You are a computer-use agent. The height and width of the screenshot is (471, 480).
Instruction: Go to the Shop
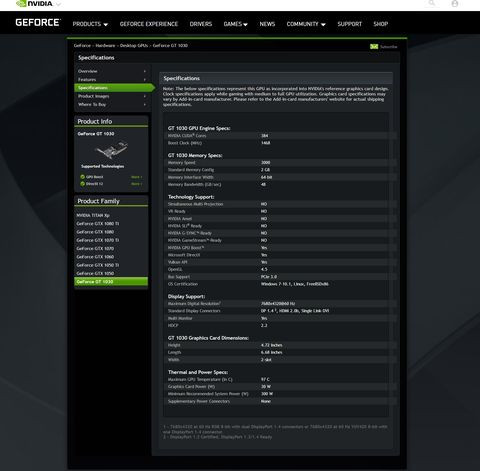381,24
